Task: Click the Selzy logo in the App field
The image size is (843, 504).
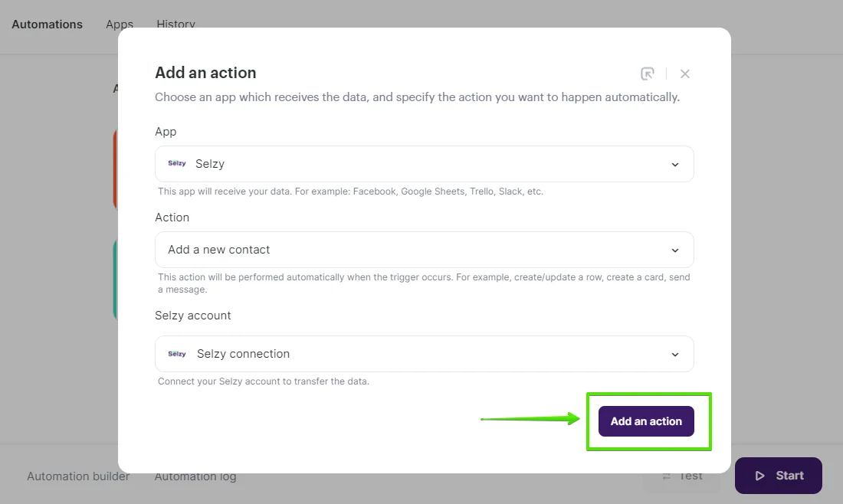Action: [x=176, y=163]
